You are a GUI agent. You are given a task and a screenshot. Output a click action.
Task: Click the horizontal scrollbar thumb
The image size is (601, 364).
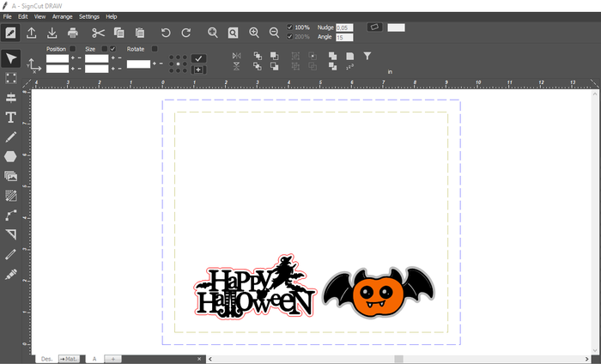[399, 359]
